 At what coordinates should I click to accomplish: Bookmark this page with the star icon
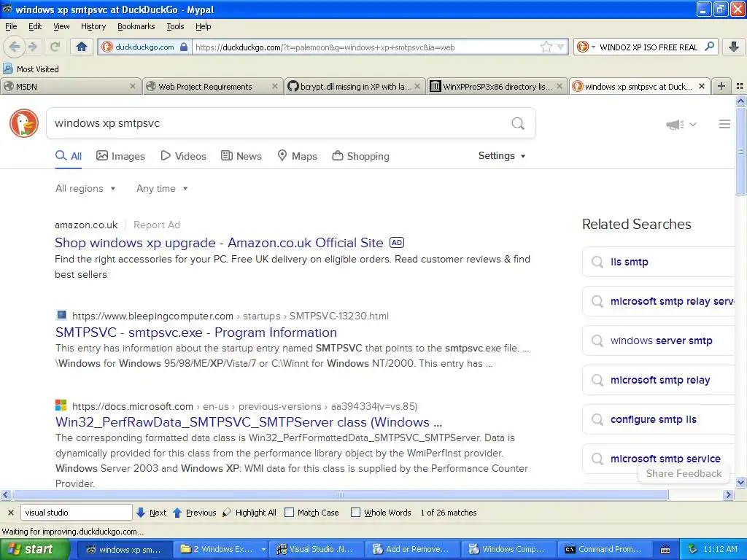(546, 47)
